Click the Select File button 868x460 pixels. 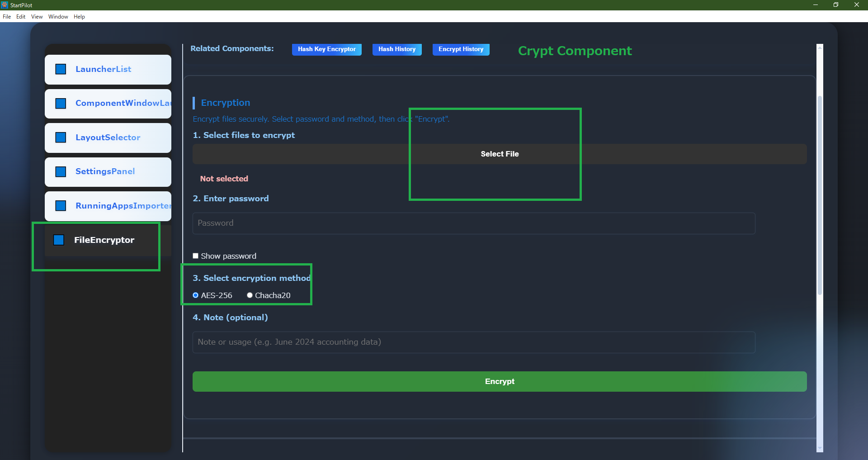pyautogui.click(x=500, y=154)
